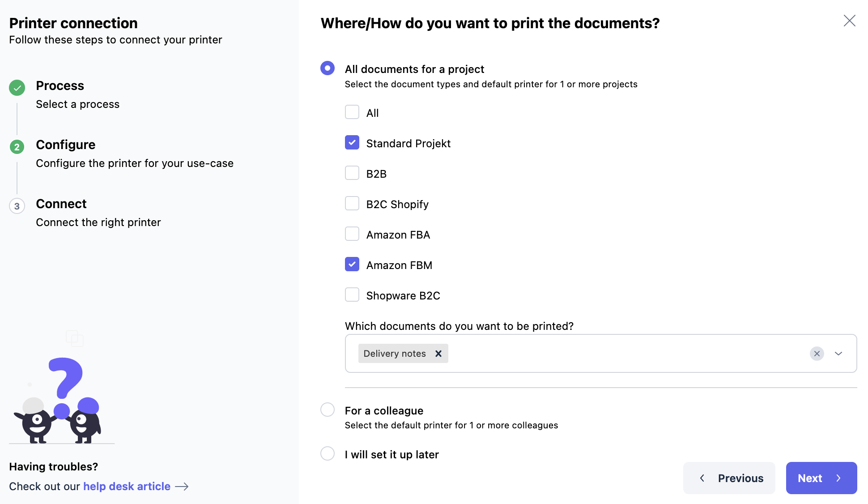This screenshot has height=504, width=868.
Task: Click the Configure step number icon
Action: point(17,147)
